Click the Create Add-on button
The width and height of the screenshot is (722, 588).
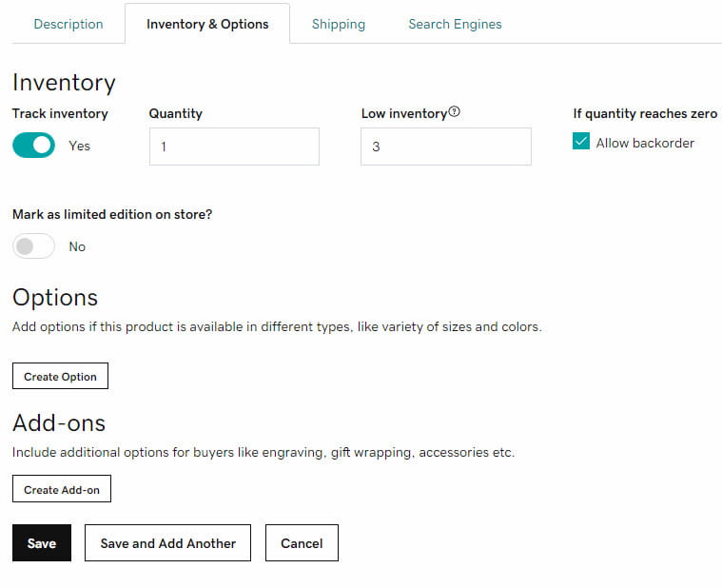[62, 488]
